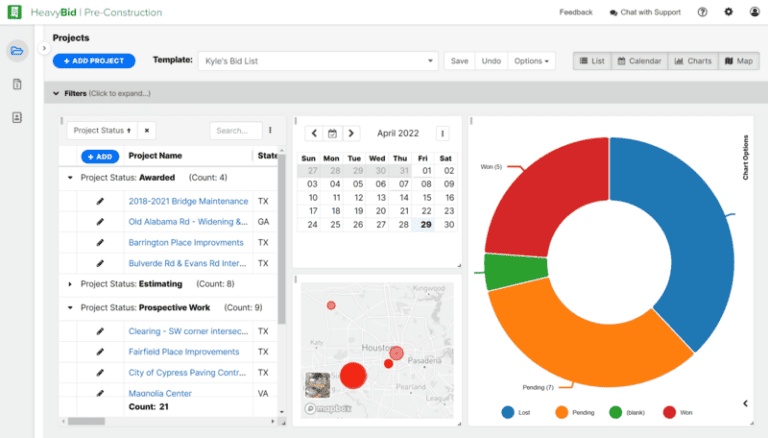Switch to the Map view tab
Screen dimensions: 768x438
(738, 61)
